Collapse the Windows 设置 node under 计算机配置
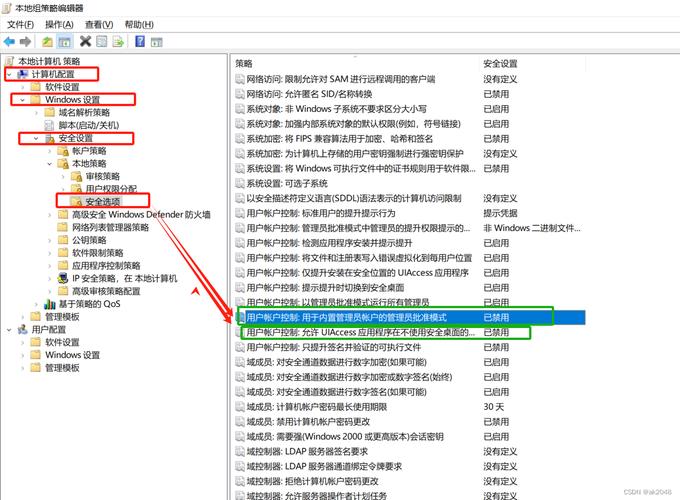The image size is (680, 500). [23, 100]
